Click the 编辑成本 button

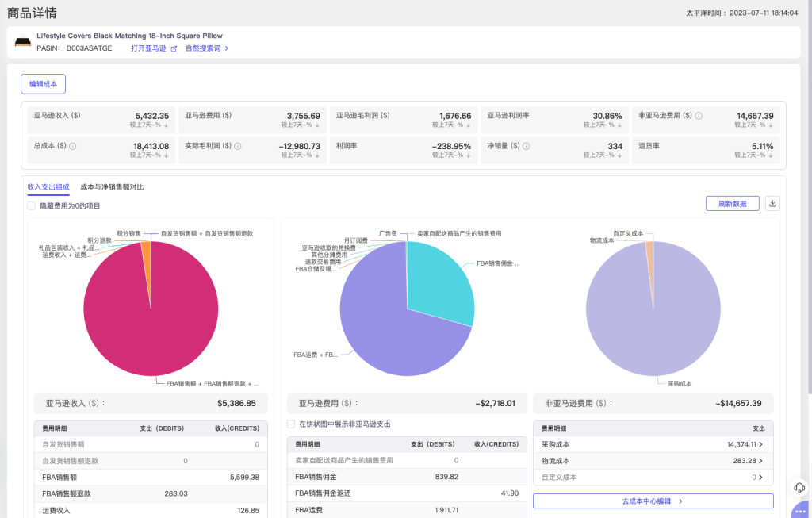click(x=43, y=84)
